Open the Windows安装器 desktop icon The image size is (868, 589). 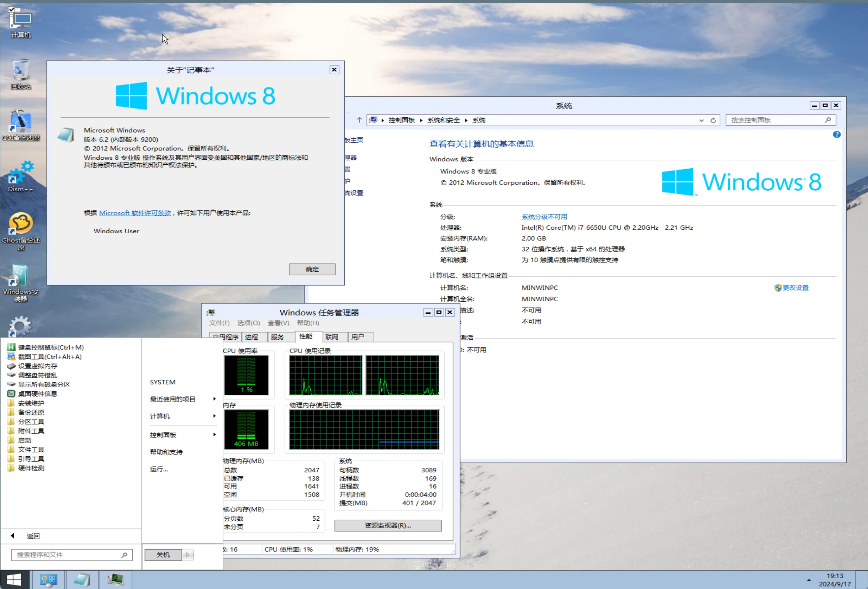(x=21, y=283)
